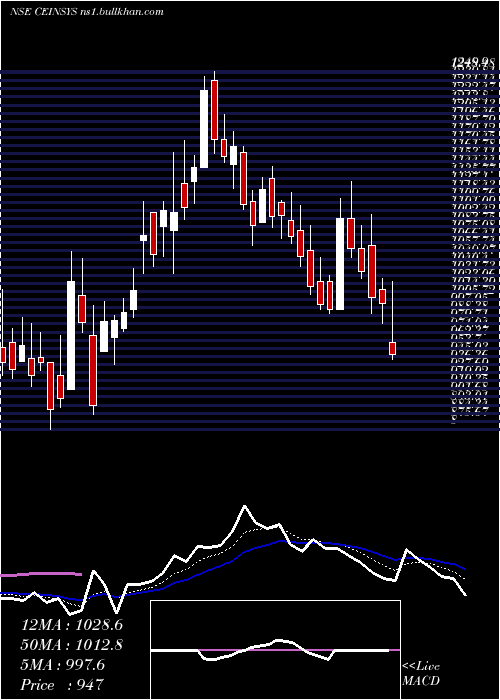Click the 1249.98 top price label
Screen dimensions: 500x700
(473, 64)
